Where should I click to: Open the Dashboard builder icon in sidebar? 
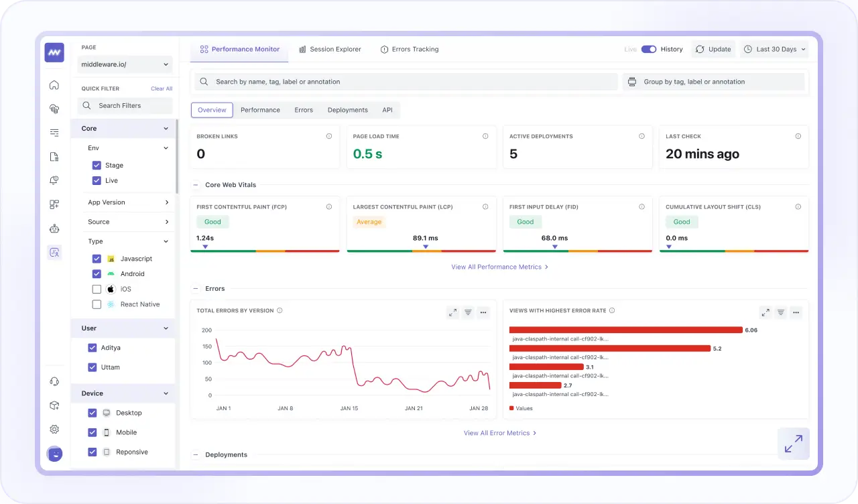pos(54,204)
